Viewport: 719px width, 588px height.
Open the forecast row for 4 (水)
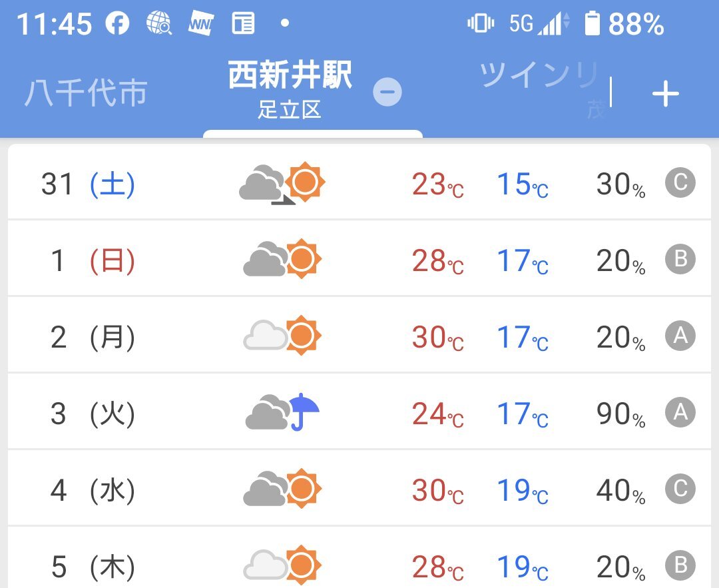(x=359, y=489)
